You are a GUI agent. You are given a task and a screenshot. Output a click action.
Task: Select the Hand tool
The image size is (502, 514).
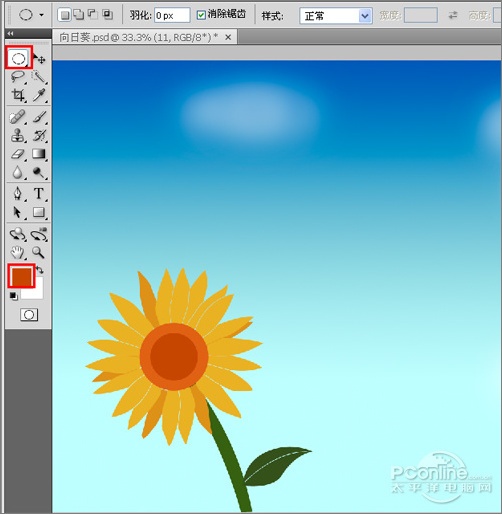tap(18, 253)
